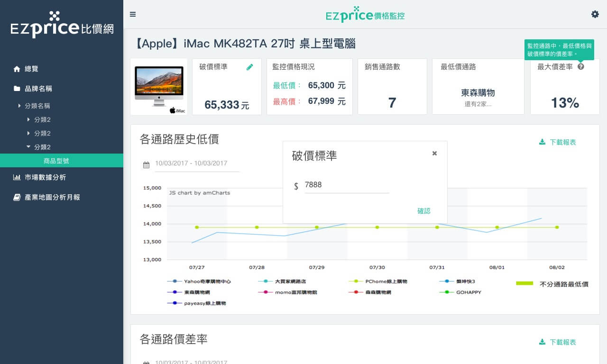Click the JS chart by amCharts link
607x364 pixels.
click(x=200, y=193)
